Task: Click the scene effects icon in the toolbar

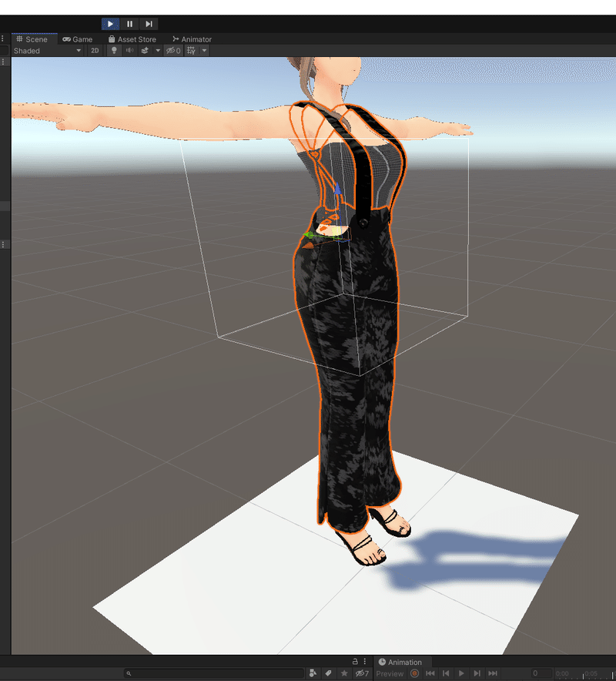Action: [x=145, y=51]
